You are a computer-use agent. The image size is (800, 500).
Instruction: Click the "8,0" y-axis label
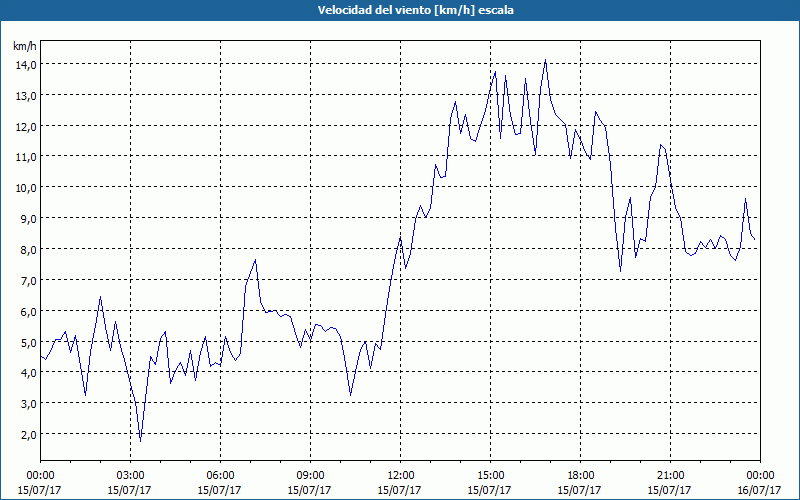[x=28, y=249]
